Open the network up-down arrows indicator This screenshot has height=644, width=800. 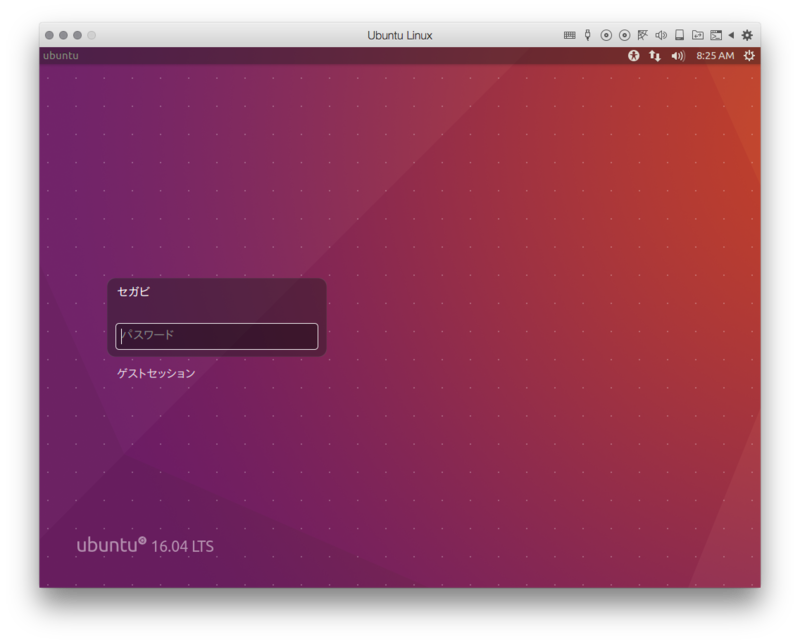pyautogui.click(x=655, y=56)
